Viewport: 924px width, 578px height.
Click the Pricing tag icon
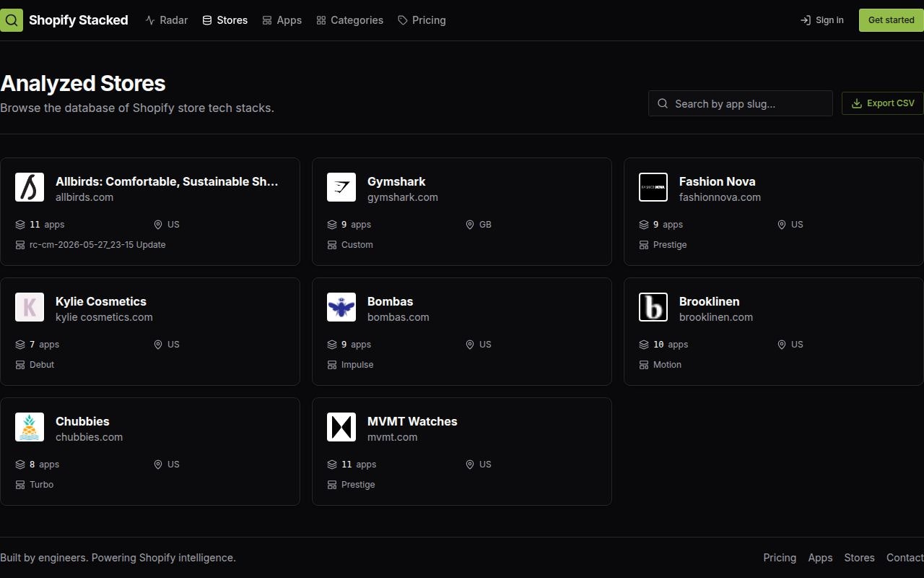tap(403, 20)
